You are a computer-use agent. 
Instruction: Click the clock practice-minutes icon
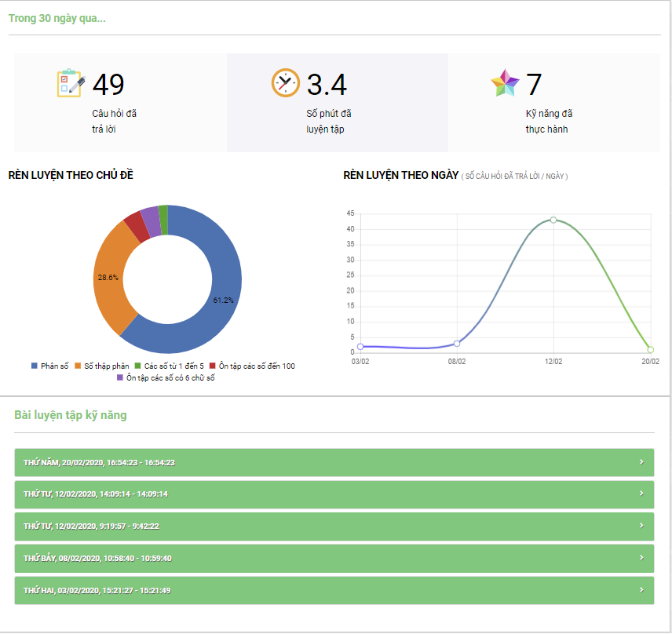pos(286,83)
